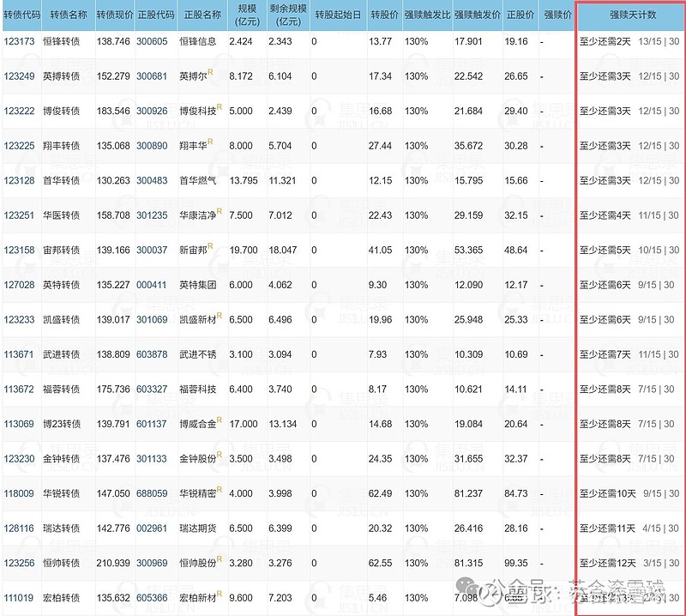Open stock code 300926 link
The image size is (686, 616).
pos(152,111)
